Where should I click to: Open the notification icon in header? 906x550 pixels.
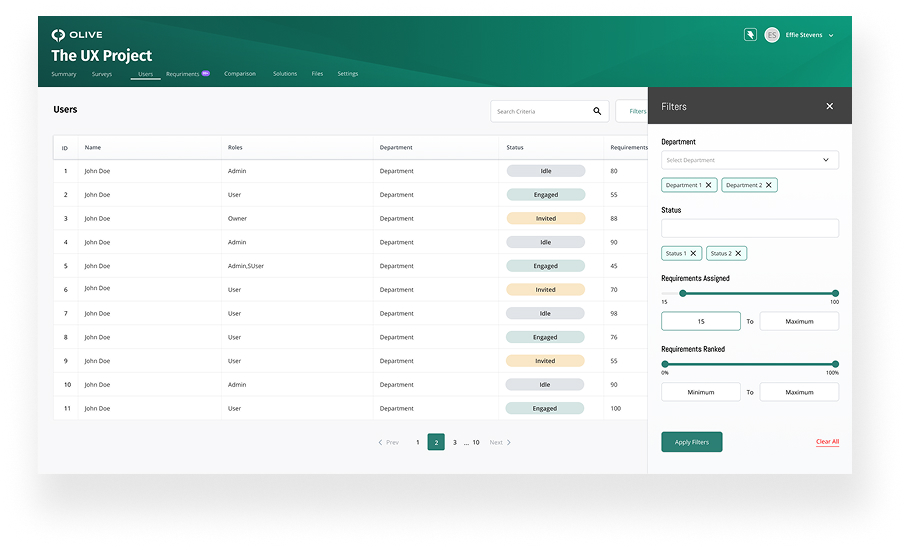(750, 35)
